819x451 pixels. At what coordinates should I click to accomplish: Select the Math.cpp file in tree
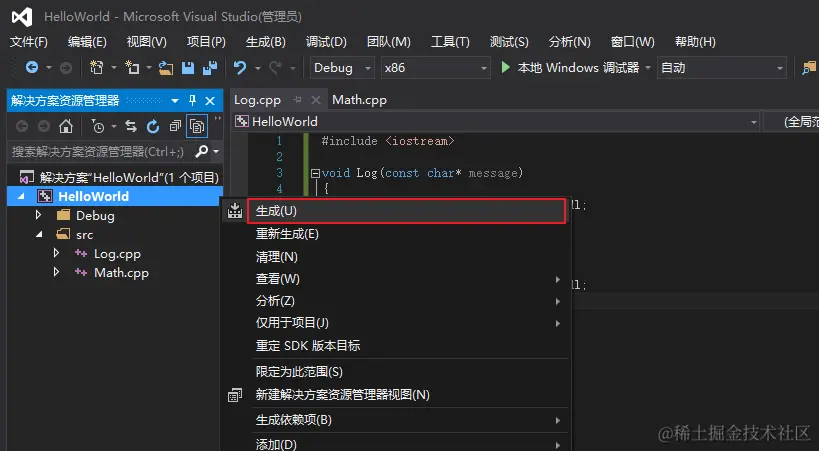[121, 273]
